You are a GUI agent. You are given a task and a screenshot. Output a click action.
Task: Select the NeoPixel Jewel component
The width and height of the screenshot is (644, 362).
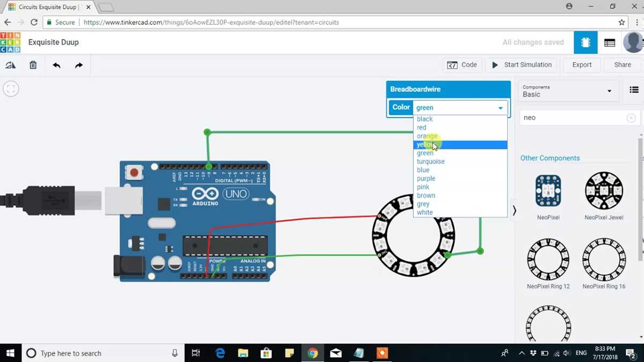pos(604,196)
